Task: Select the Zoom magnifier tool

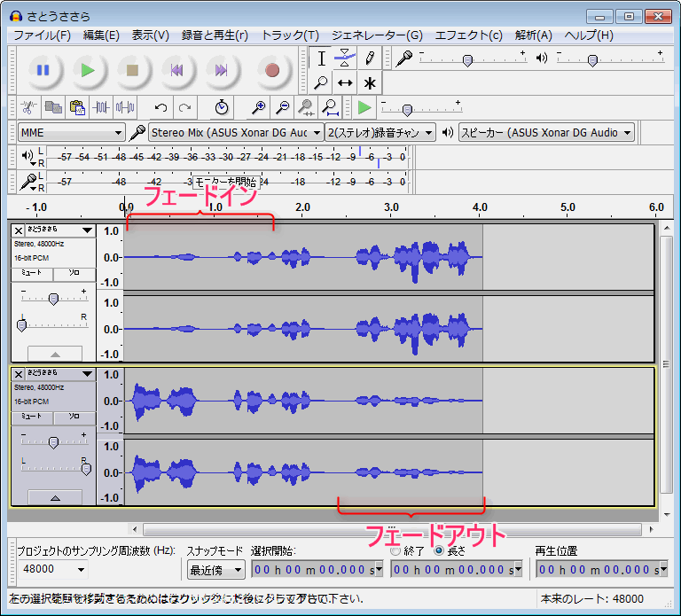Action: pos(321,82)
